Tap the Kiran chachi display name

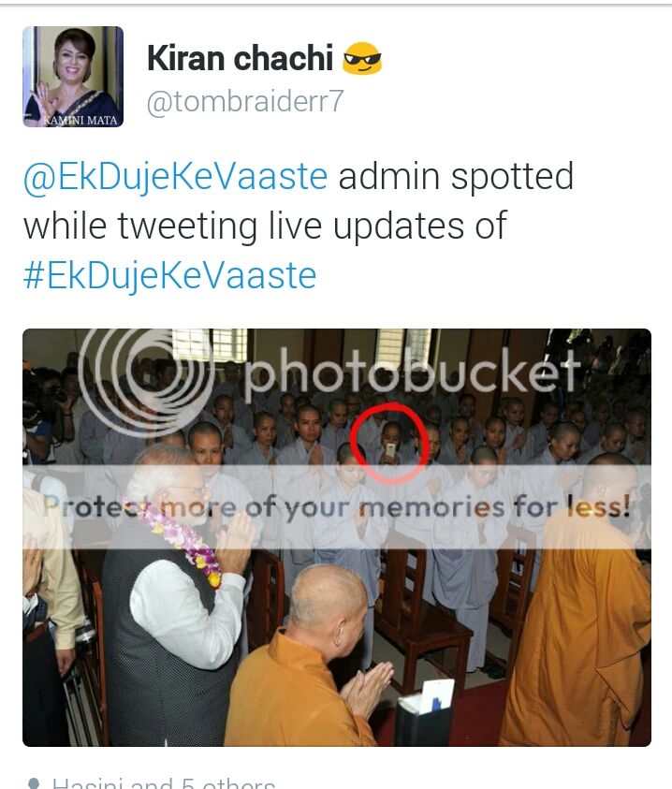click(x=241, y=58)
